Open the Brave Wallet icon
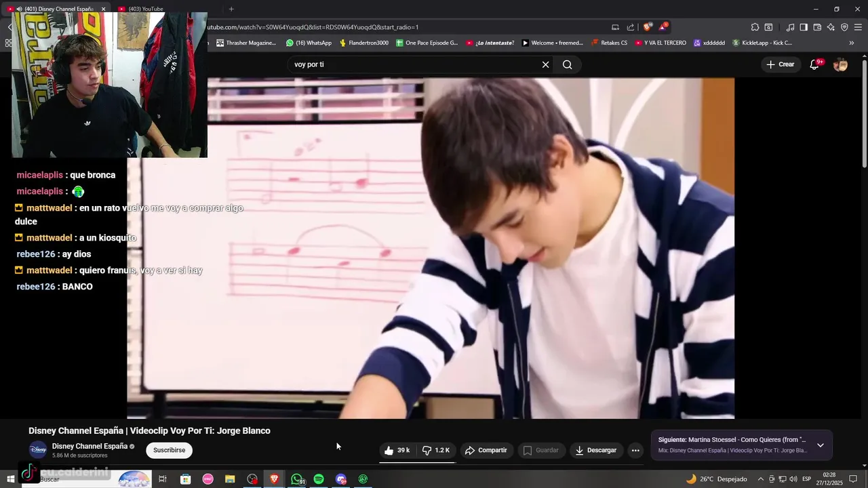Viewport: 868px width, 488px height. click(x=817, y=27)
